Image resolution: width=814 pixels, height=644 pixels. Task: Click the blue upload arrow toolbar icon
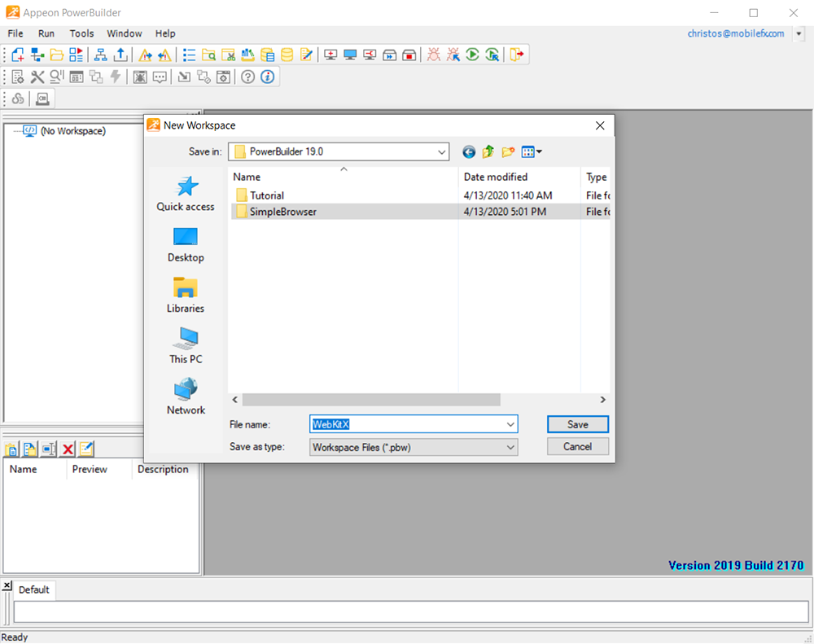120,55
